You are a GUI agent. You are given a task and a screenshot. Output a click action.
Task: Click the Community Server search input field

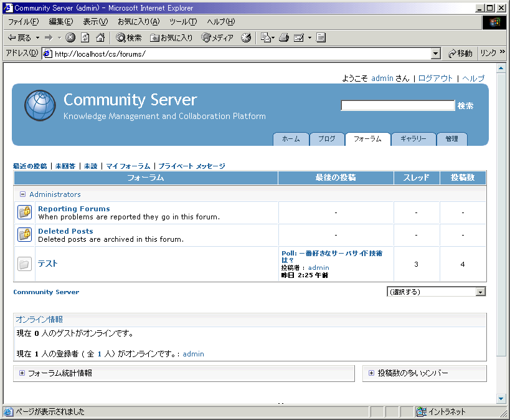pyautogui.click(x=397, y=105)
